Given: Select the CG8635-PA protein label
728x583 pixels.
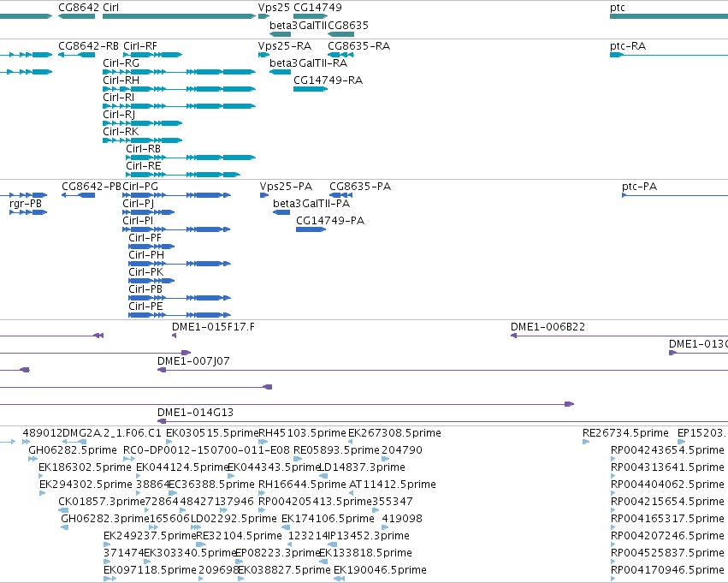Looking at the screenshot, I should click(x=360, y=187).
